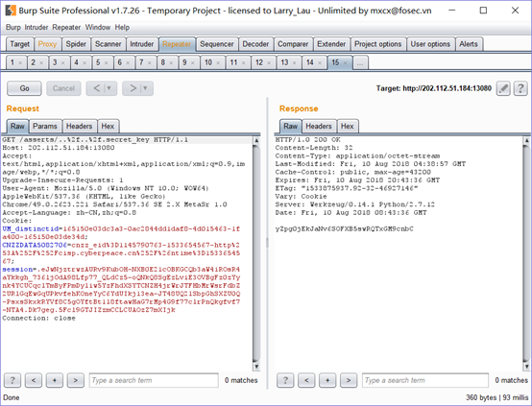Click the Server: Werkzeug response header line

coord(355,204)
